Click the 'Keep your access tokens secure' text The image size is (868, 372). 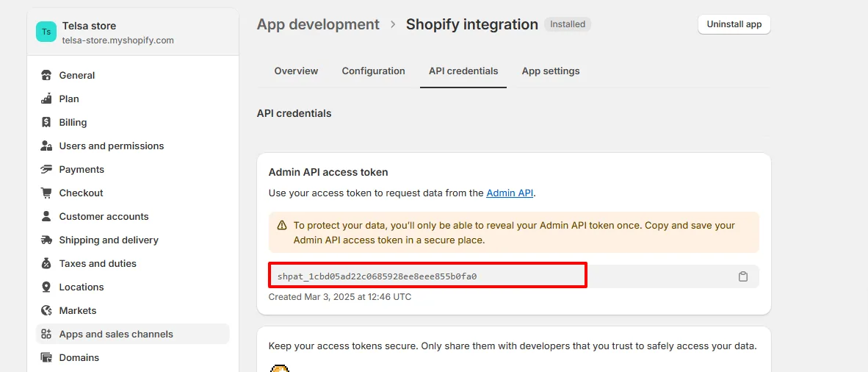(x=512, y=346)
